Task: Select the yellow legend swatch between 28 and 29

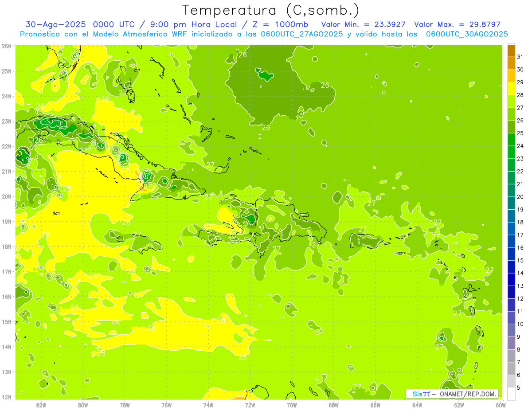Action: point(511,89)
